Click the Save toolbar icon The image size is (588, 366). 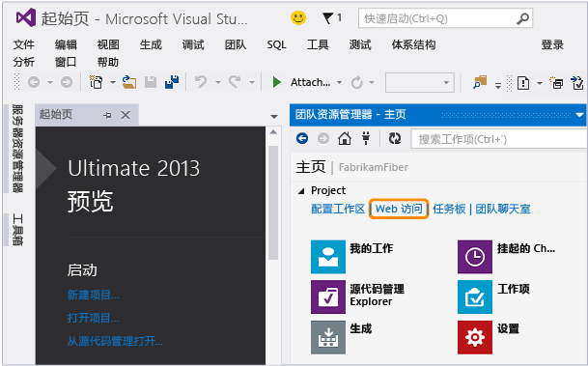(151, 82)
